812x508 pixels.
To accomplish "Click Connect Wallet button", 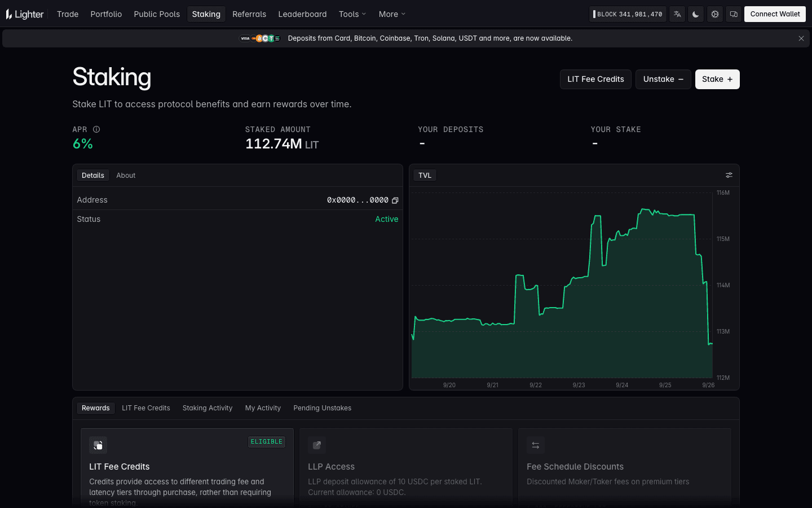I will (775, 14).
